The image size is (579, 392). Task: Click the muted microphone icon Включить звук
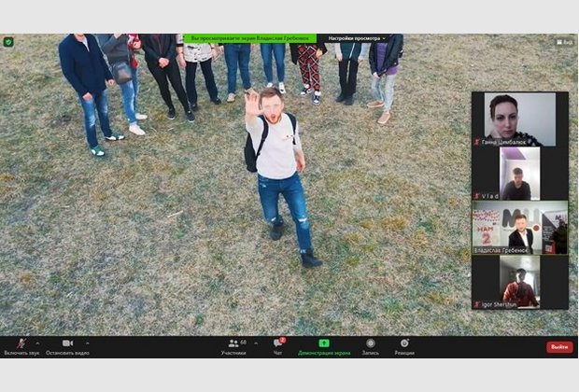21,343
